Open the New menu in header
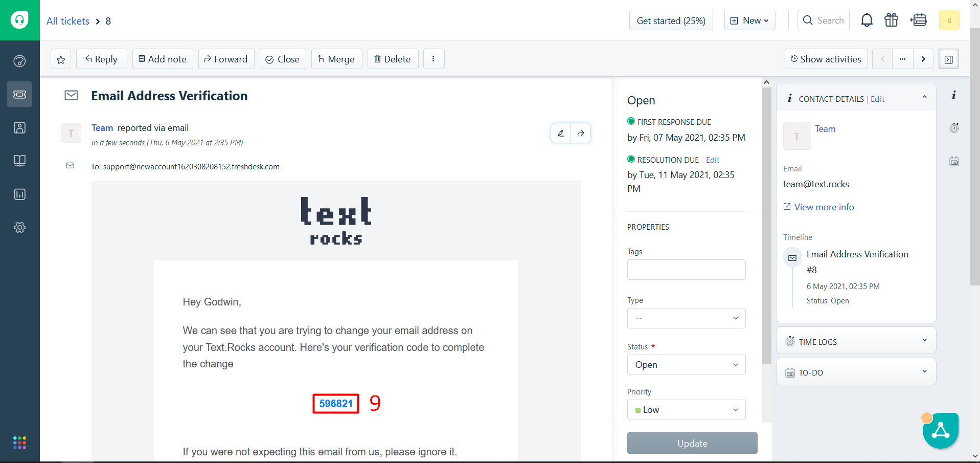The image size is (980, 463). pyautogui.click(x=749, y=20)
